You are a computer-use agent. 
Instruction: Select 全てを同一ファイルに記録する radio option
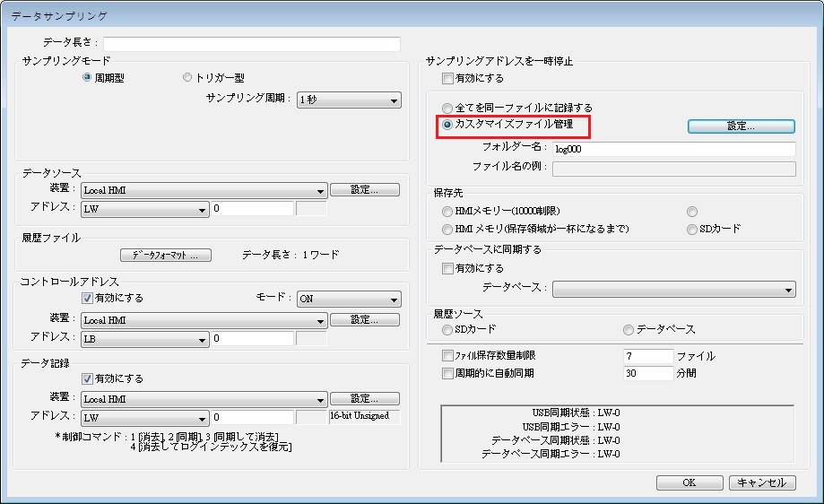[x=447, y=108]
